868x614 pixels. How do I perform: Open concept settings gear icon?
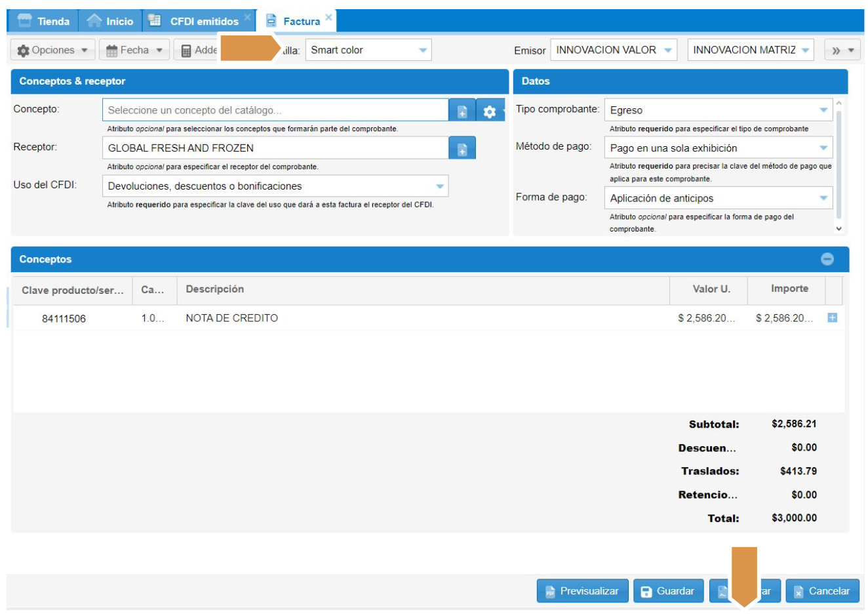point(489,112)
